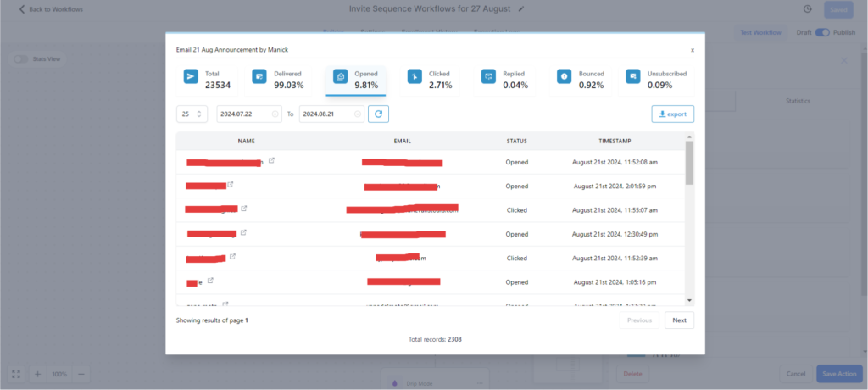Image resolution: width=868 pixels, height=390 pixels.
Task: Close the action side panel behind dialog
Action: tap(843, 60)
